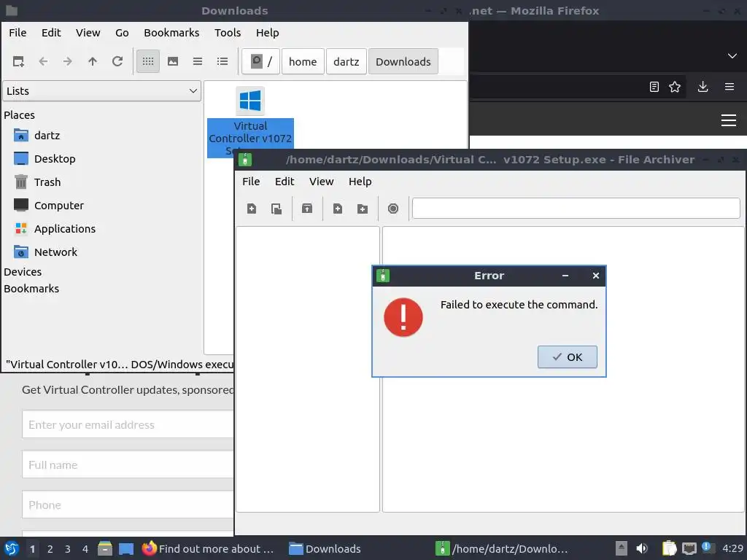Select Desktop in Places sidebar

pos(54,158)
